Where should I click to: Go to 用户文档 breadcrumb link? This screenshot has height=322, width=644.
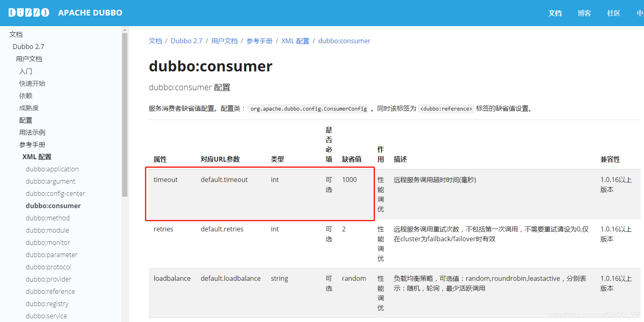224,41
